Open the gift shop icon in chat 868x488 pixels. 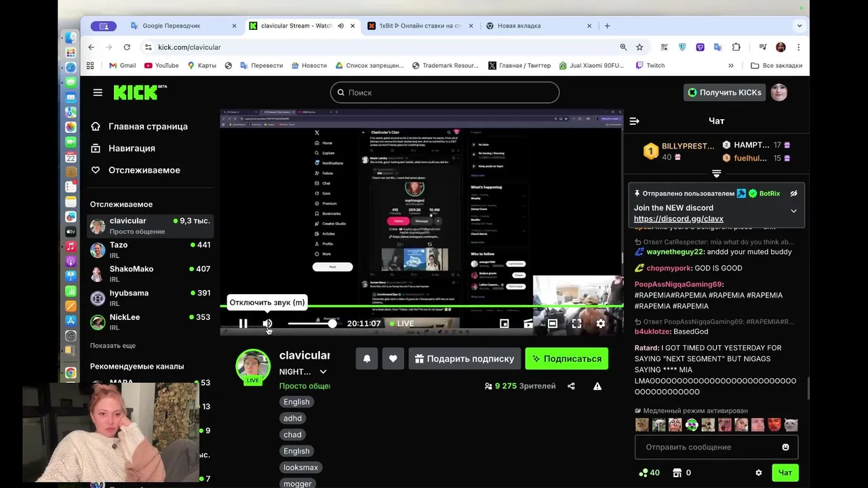(x=677, y=472)
